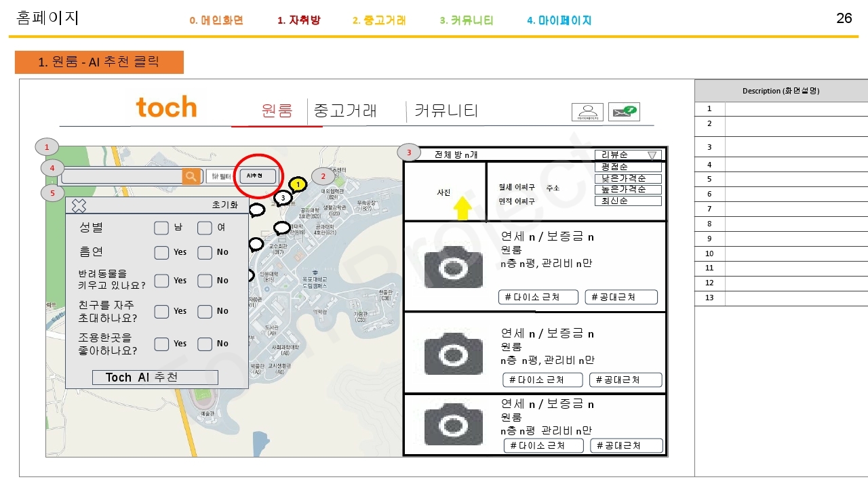Viewport: 868px width, 488px height.
Task: Check Yes for 조용한곳을 좋아하나요
Action: point(161,344)
